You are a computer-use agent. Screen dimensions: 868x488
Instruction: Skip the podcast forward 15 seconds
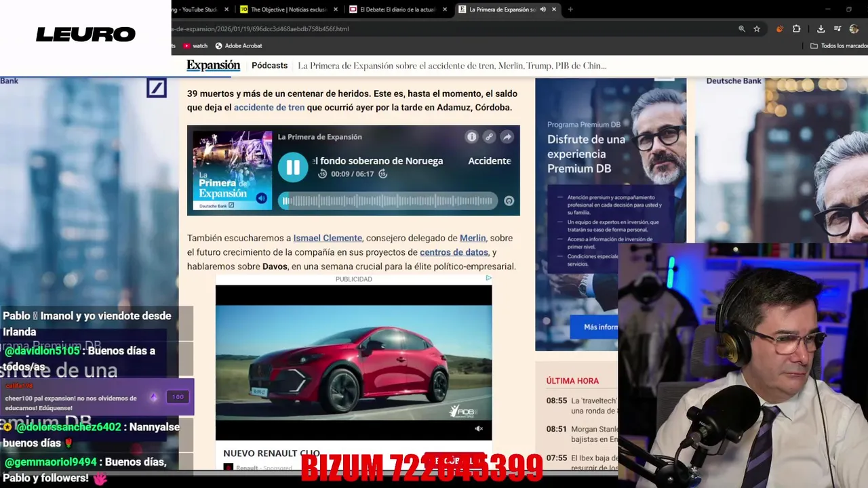383,174
